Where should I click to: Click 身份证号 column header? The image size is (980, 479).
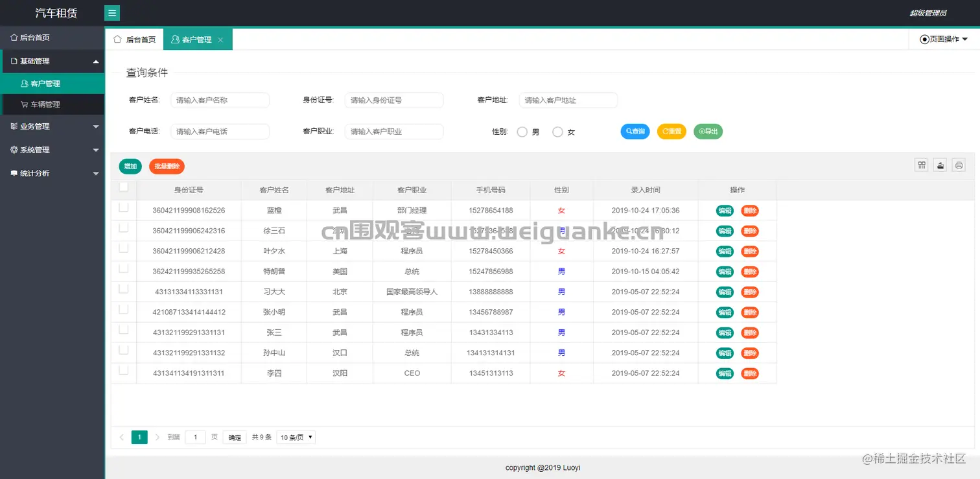(189, 190)
